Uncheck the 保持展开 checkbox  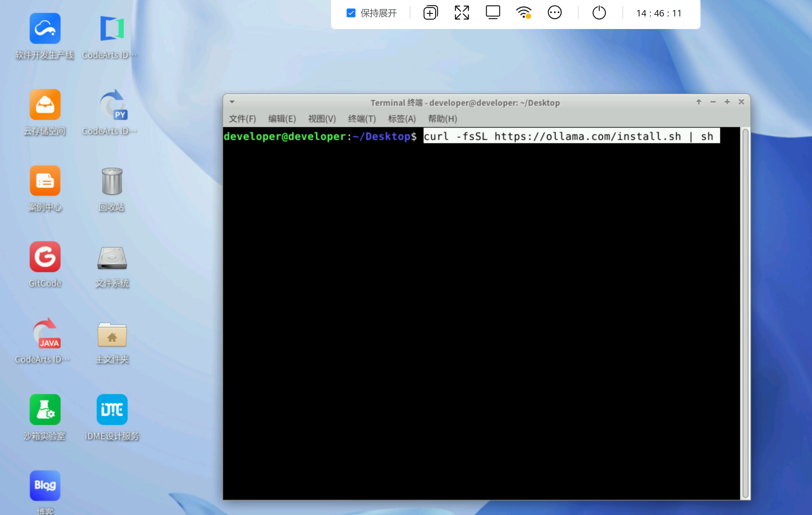(351, 13)
